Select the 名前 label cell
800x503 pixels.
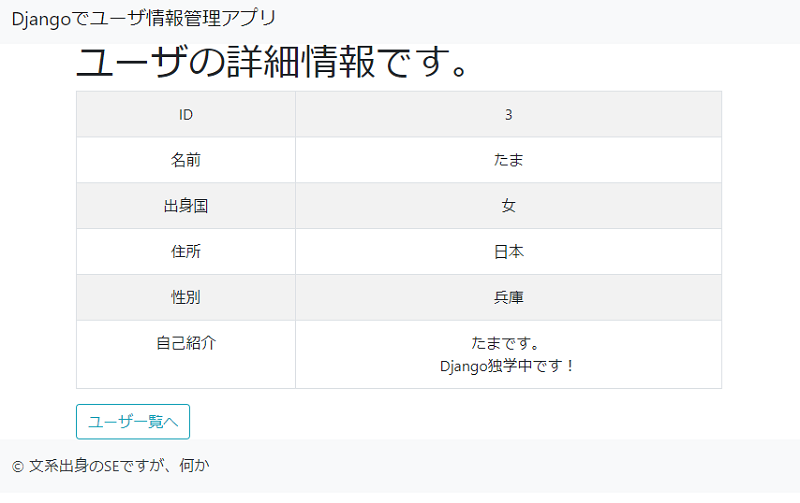click(186, 160)
